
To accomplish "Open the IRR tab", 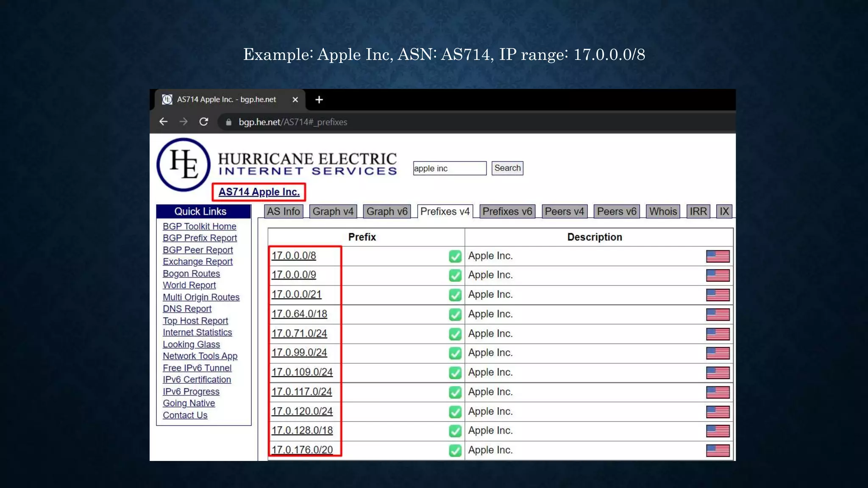I will point(698,211).
